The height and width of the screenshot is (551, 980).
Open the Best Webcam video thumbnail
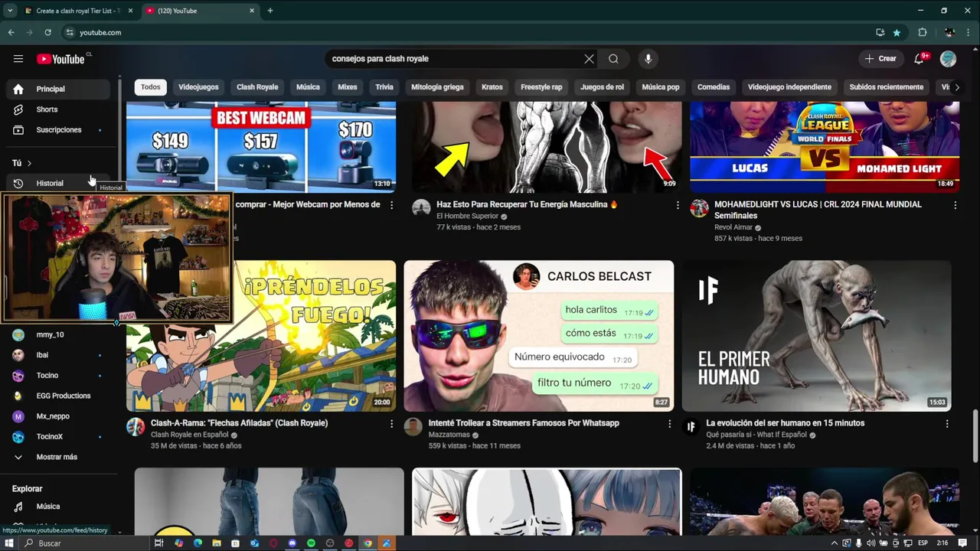point(261,147)
